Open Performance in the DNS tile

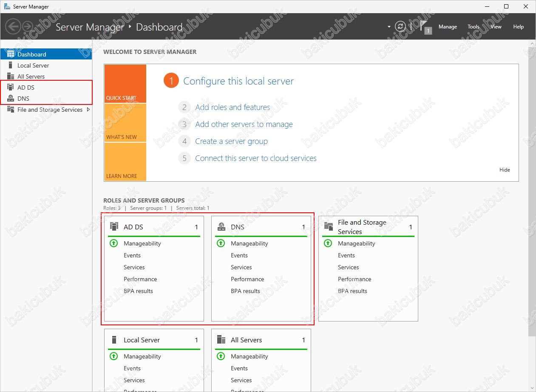[247, 279]
